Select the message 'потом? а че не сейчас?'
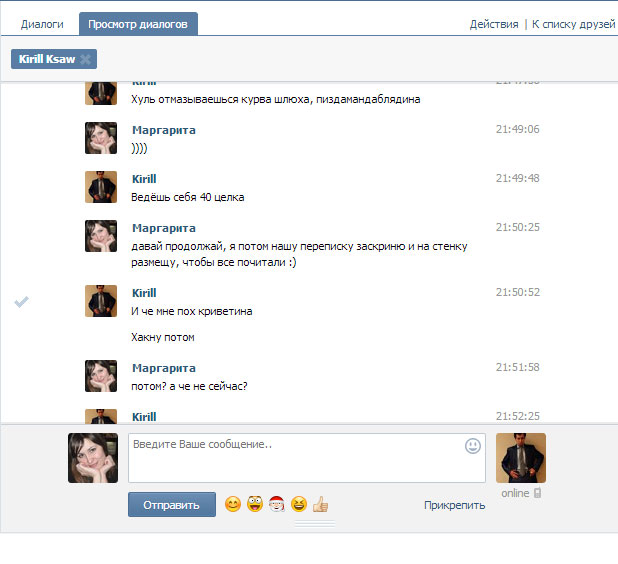The height and width of the screenshot is (564, 618). (x=189, y=386)
